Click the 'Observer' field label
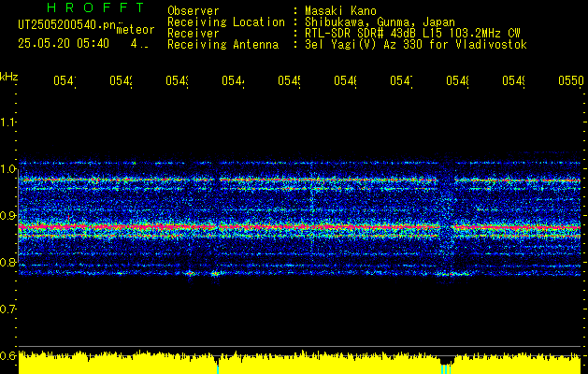Screen dimensions: 588x374 [x=194, y=11]
